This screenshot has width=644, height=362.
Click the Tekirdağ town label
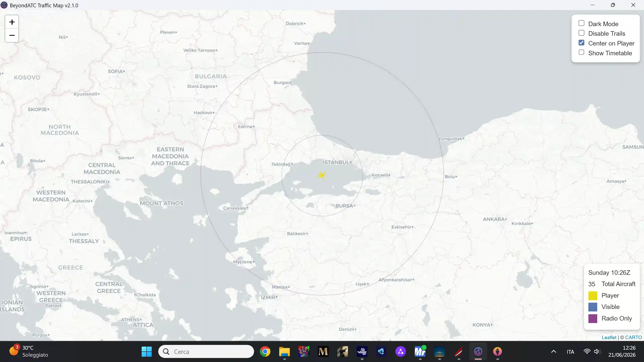coord(281,164)
